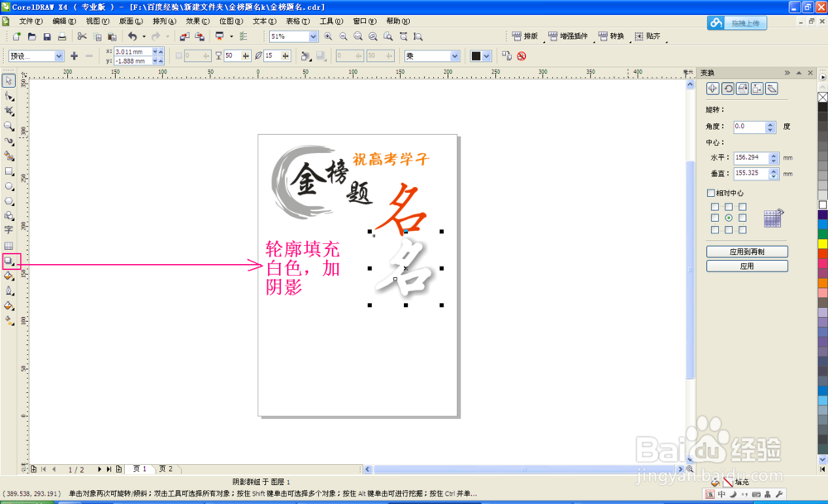The height and width of the screenshot is (504, 828).
Task: Click the 应用到再制 button
Action: click(x=747, y=252)
